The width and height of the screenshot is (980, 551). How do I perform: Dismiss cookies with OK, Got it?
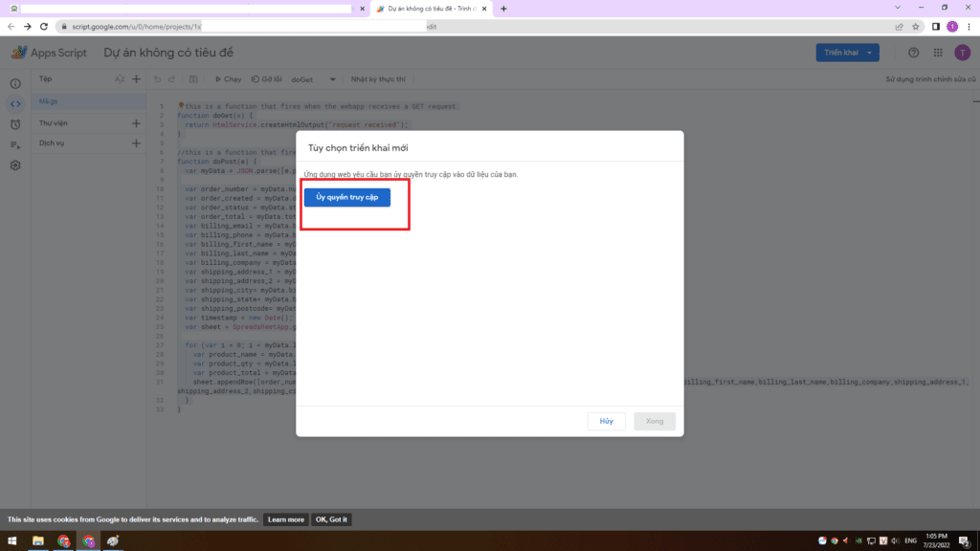[331, 519]
